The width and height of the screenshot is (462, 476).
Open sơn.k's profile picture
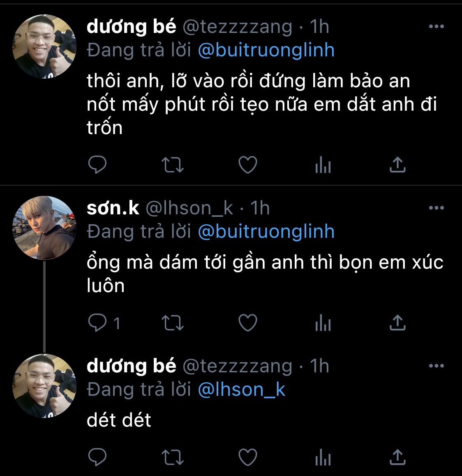(45, 228)
